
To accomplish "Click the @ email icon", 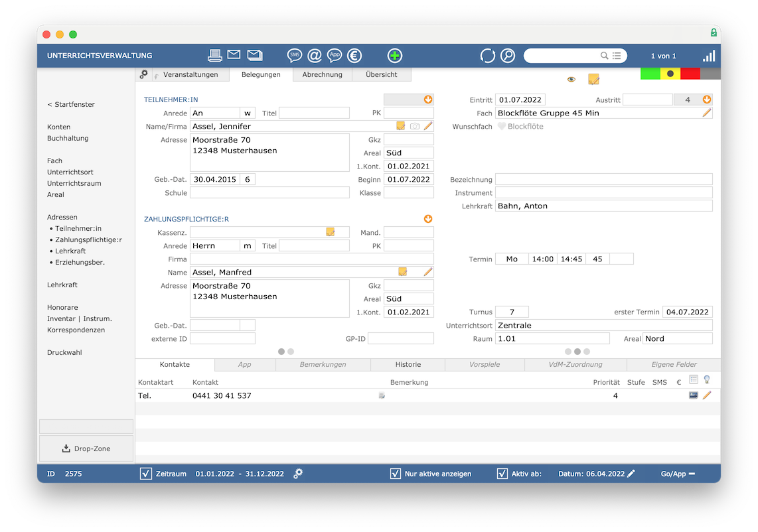I will click(315, 56).
